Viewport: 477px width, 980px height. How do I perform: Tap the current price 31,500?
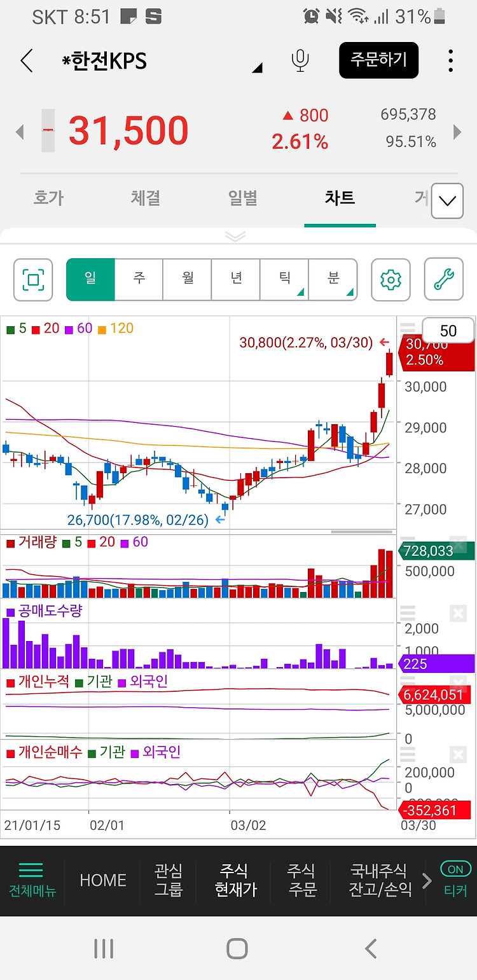click(x=128, y=131)
